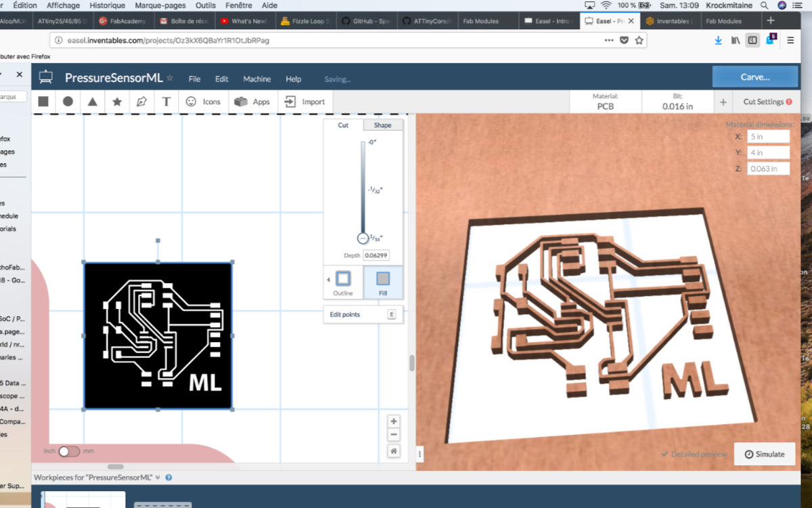Star the PressureSensorML project

(170, 78)
